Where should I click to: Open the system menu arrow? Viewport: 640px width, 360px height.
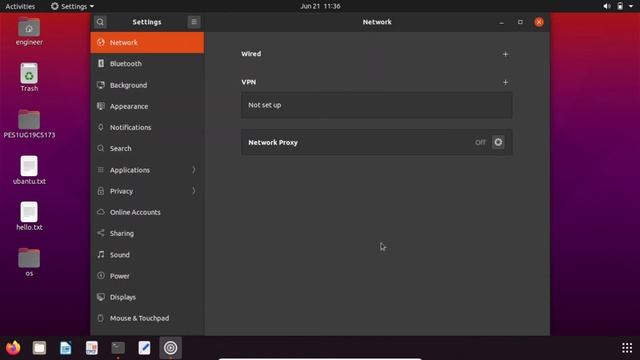click(631, 6)
